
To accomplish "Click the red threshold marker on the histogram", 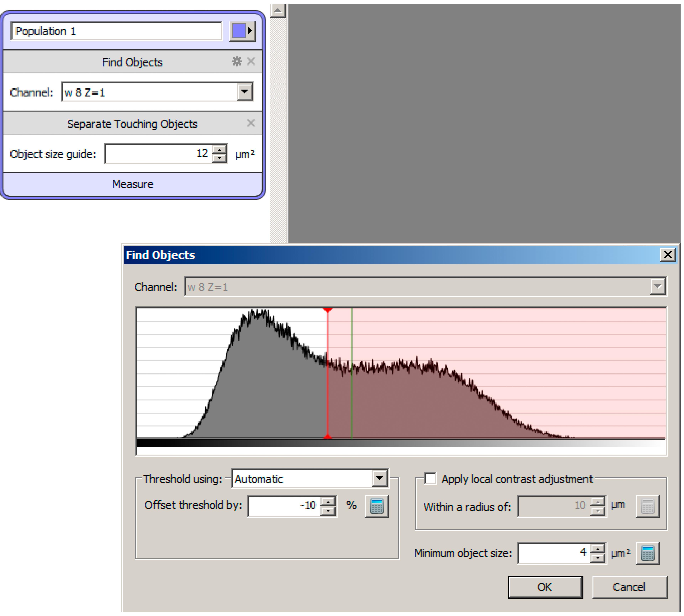I will click(x=327, y=373).
